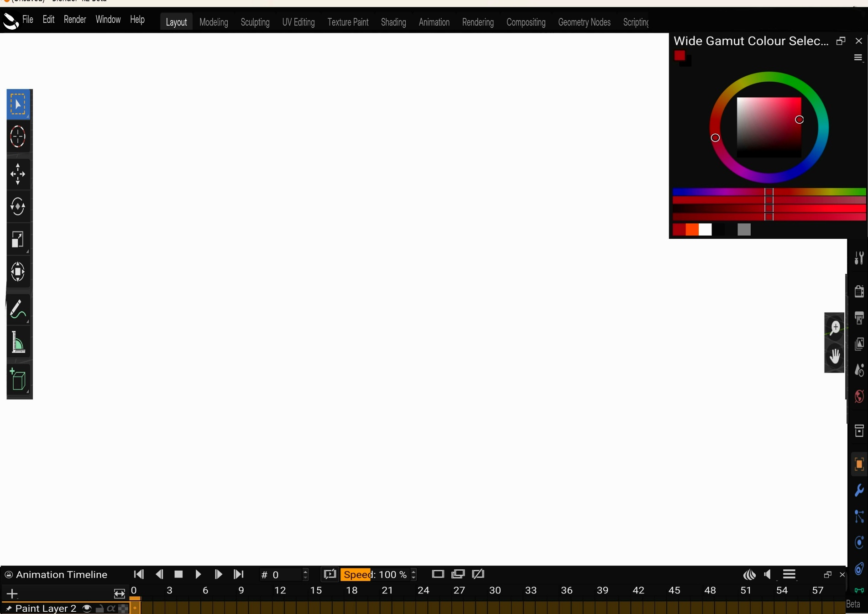Pick the grey recent colour swatch
The height and width of the screenshot is (614, 868).
[x=744, y=230]
